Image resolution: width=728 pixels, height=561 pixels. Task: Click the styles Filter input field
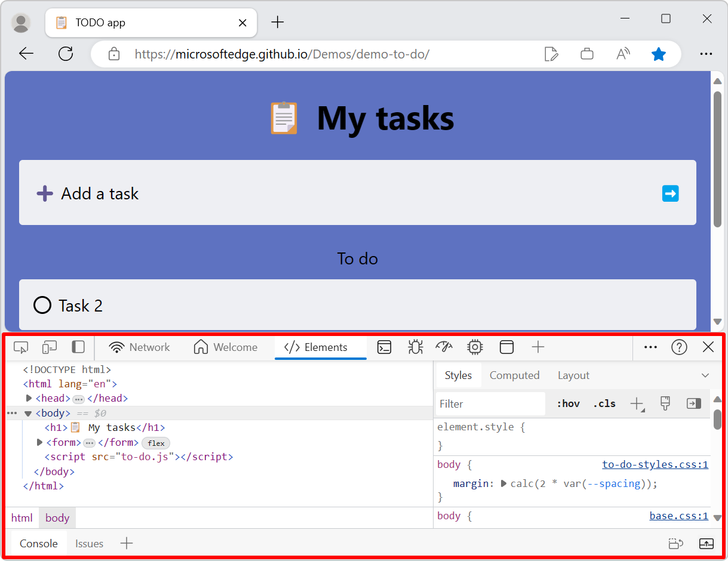[x=490, y=403]
